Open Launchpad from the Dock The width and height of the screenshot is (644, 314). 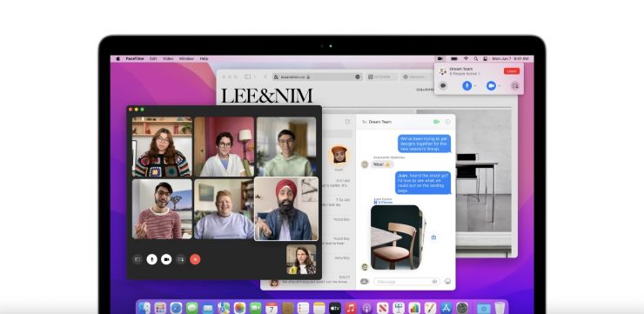point(160,308)
